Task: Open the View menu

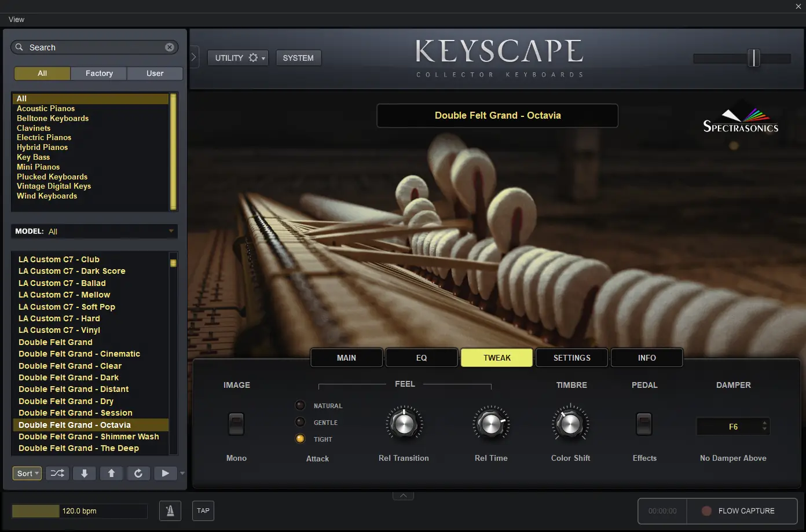Action: (x=16, y=19)
